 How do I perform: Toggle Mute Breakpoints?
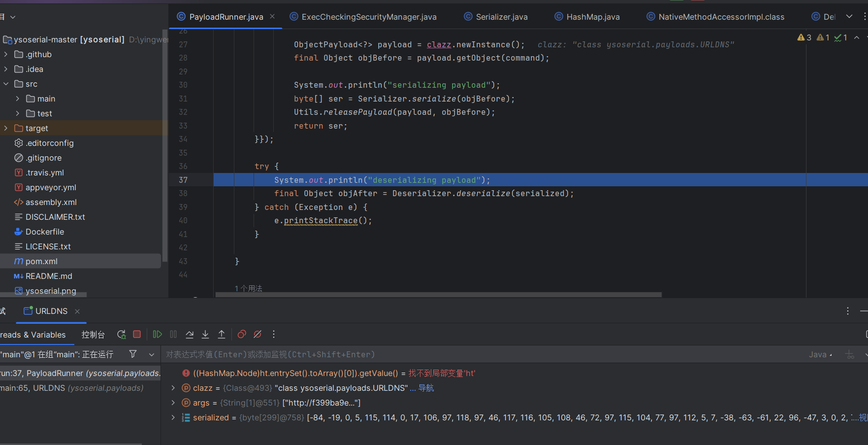click(257, 335)
